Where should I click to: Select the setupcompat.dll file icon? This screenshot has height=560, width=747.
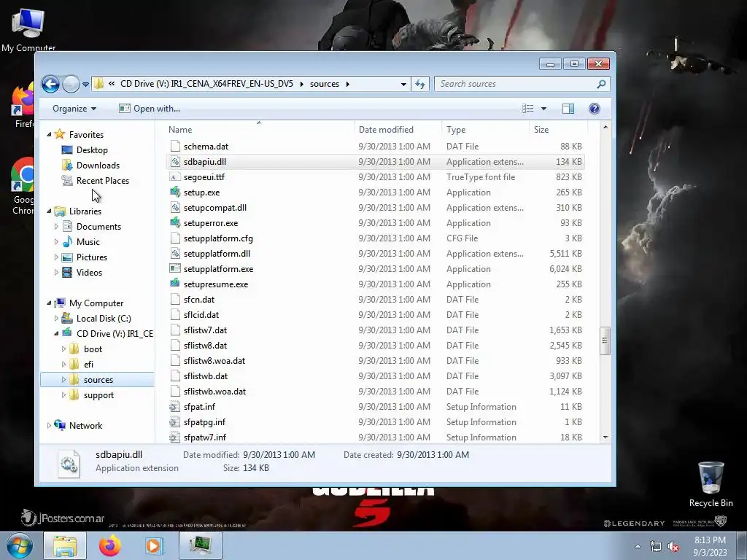(175, 208)
